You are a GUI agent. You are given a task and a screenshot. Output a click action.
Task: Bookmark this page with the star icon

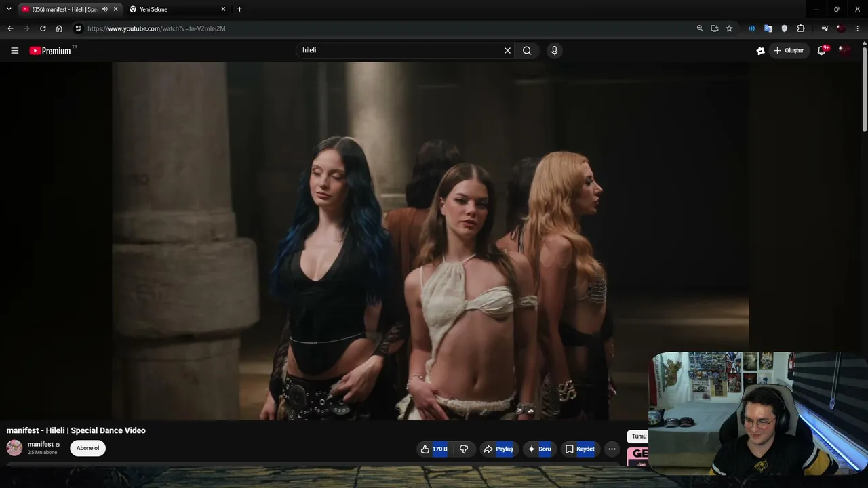[729, 28]
